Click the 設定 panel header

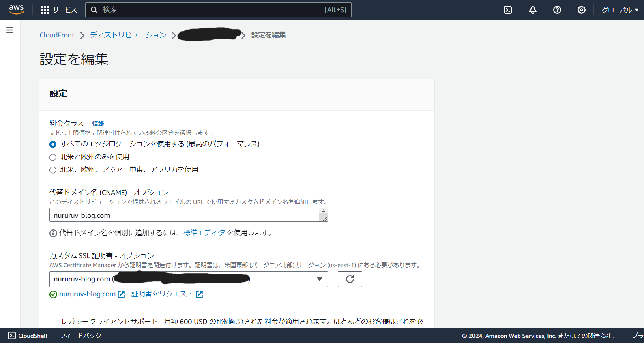tap(58, 94)
